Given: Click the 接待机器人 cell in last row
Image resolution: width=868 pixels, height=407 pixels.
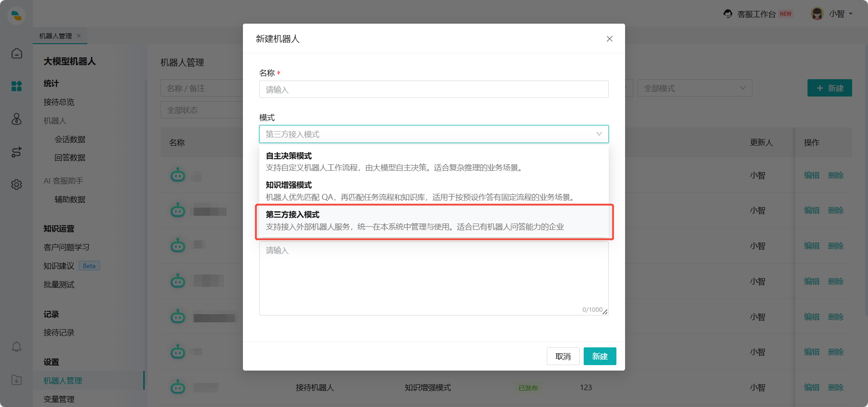Looking at the screenshot, I should [x=315, y=387].
